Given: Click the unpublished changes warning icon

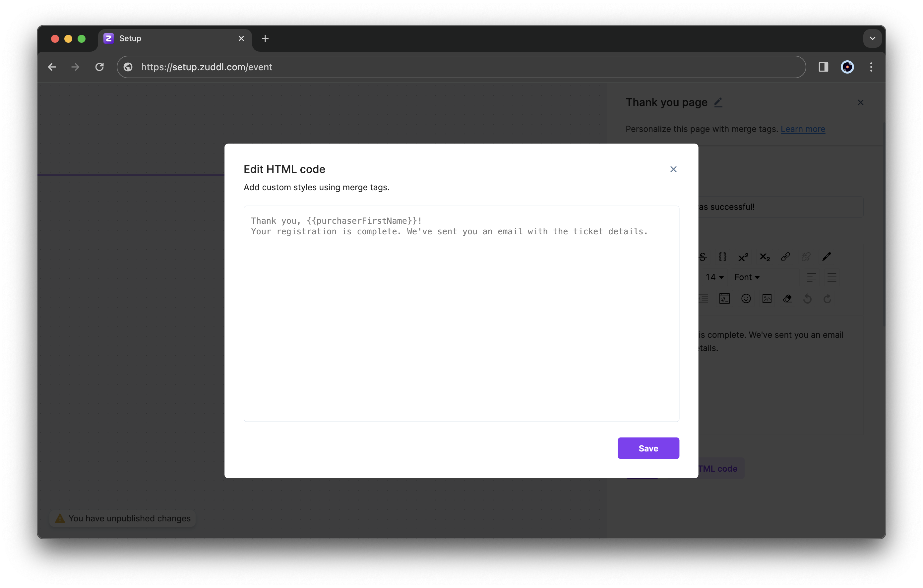Looking at the screenshot, I should point(60,518).
